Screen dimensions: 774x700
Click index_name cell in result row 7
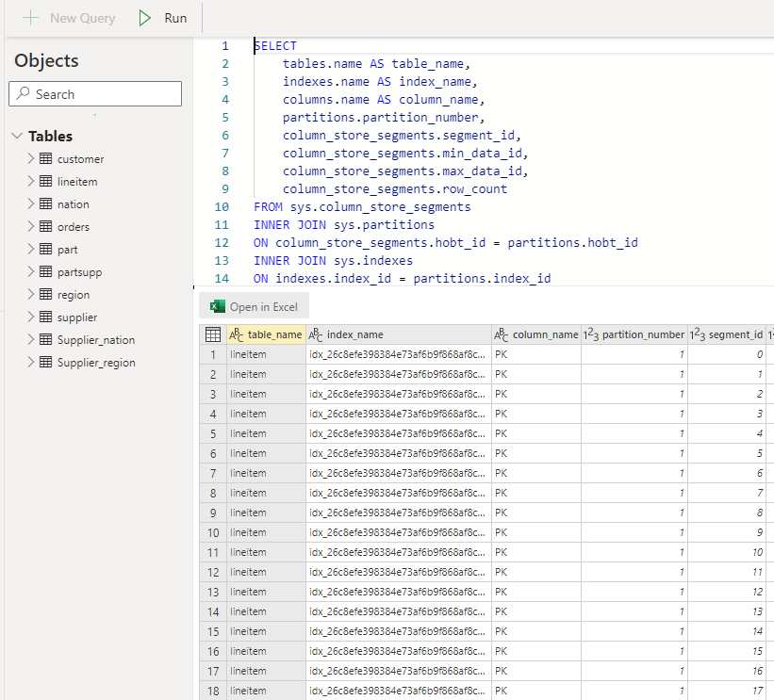(399, 473)
